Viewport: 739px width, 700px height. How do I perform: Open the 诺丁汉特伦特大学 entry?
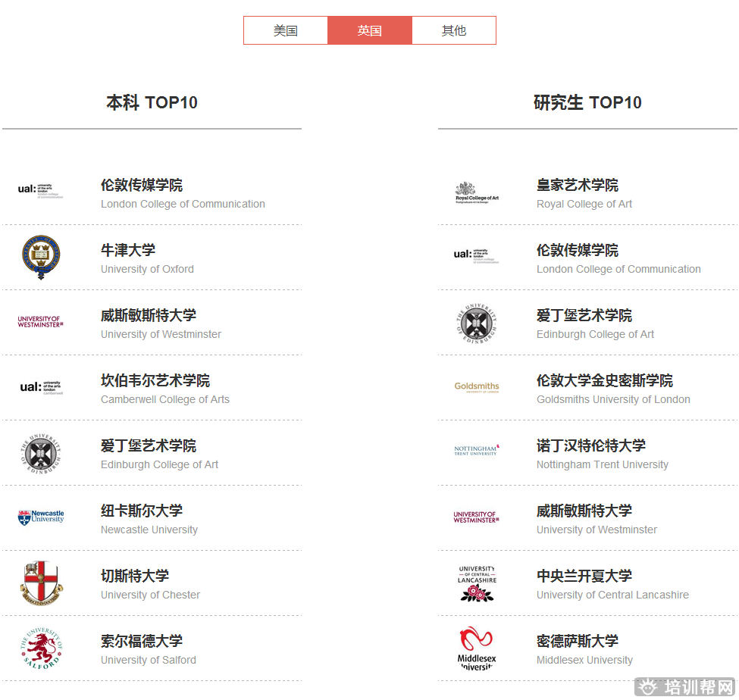(x=591, y=445)
